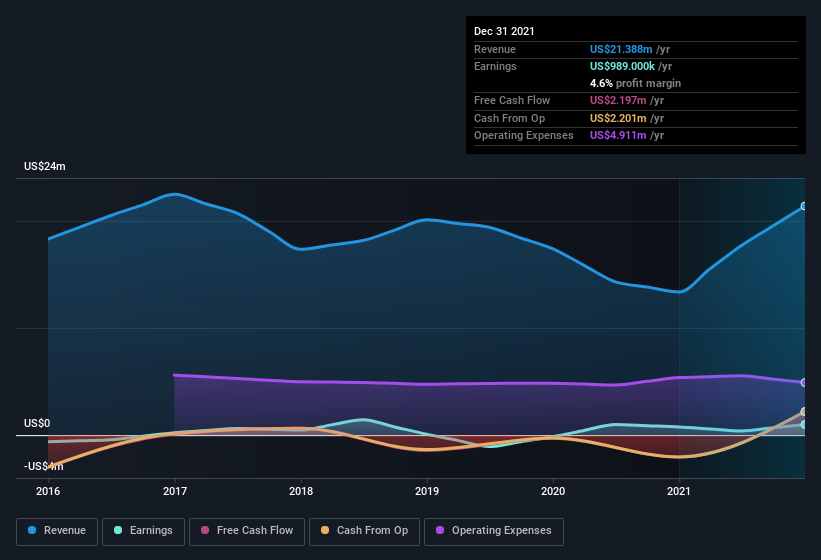Click the Free Cash Flow tooltip label
Viewport: 821px width, 560px height.
coord(512,100)
